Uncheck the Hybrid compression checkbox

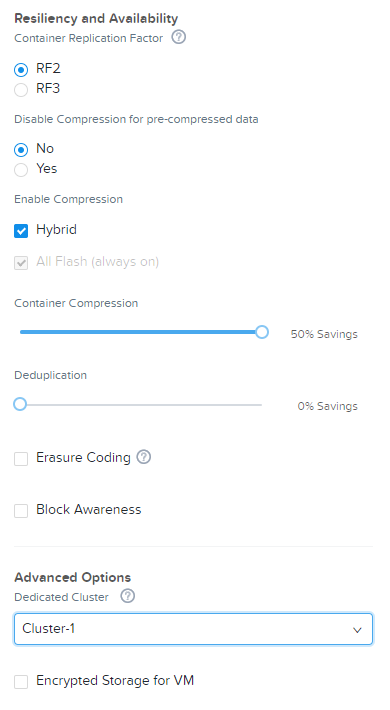(21, 230)
